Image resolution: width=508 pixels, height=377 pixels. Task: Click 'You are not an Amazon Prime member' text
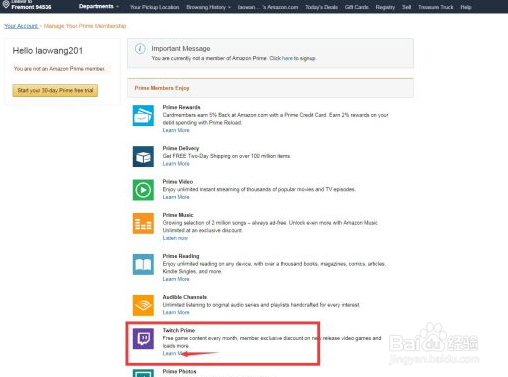[x=59, y=69]
